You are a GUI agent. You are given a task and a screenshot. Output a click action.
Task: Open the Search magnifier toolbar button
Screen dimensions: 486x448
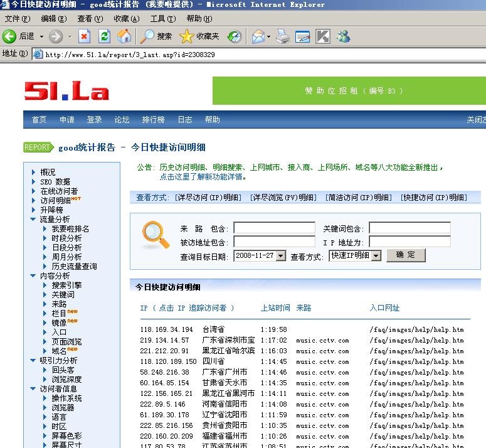pos(156,36)
